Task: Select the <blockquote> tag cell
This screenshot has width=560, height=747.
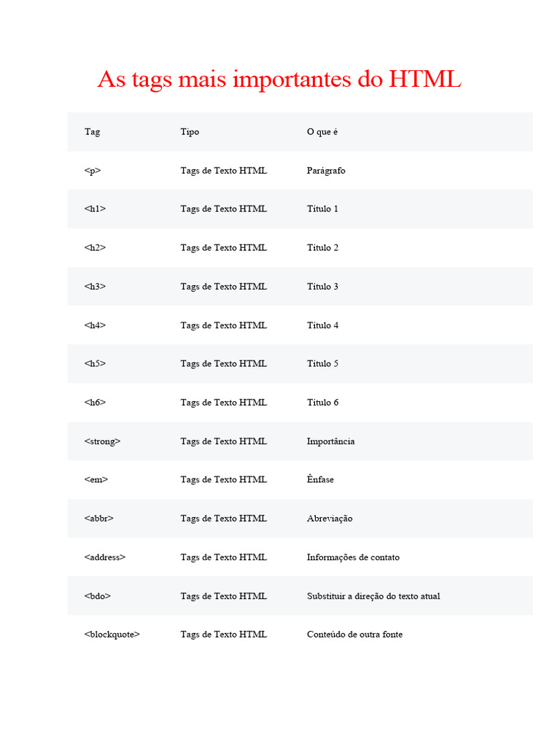Action: click(112, 635)
